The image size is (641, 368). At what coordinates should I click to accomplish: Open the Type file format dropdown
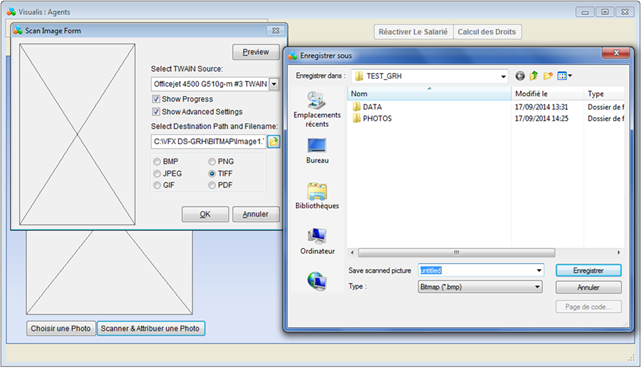coord(537,287)
